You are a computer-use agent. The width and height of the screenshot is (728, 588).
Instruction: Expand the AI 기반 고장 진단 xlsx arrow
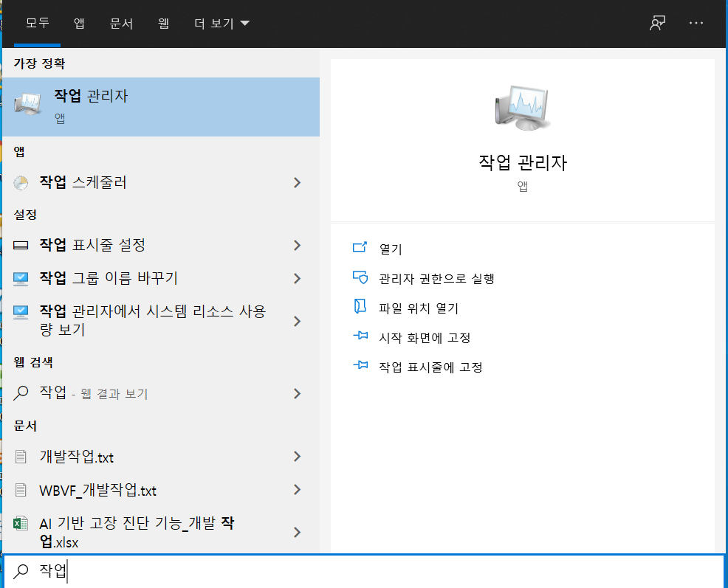[x=297, y=533]
